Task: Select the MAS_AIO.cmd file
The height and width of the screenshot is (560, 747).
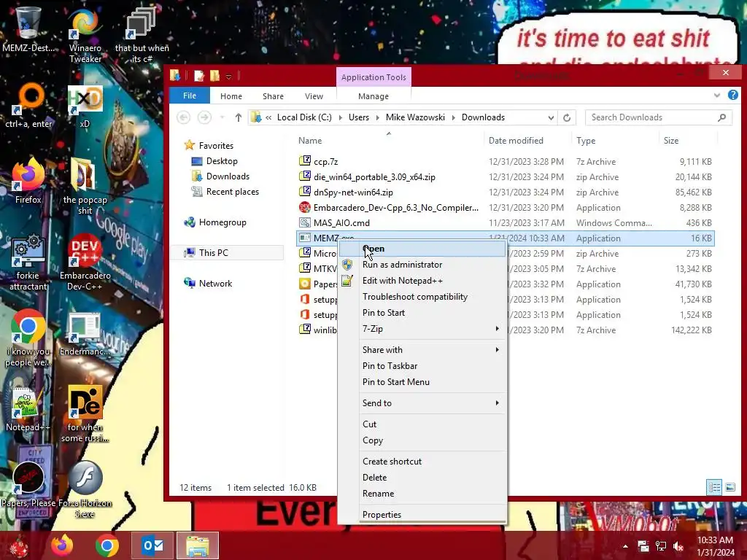Action: pos(505,223)
